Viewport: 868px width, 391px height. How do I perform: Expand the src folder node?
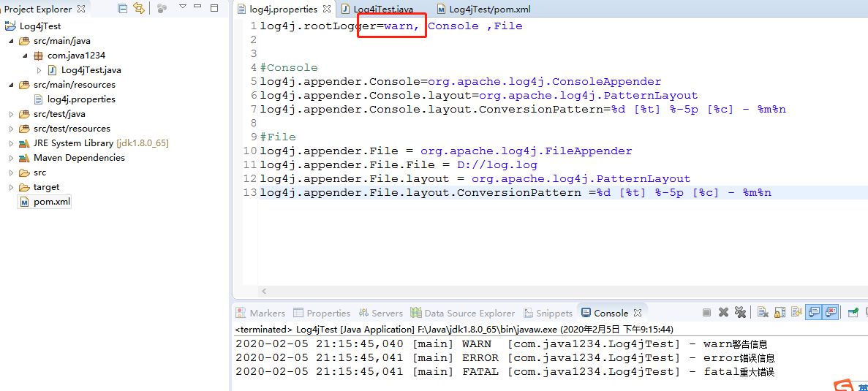[12, 172]
